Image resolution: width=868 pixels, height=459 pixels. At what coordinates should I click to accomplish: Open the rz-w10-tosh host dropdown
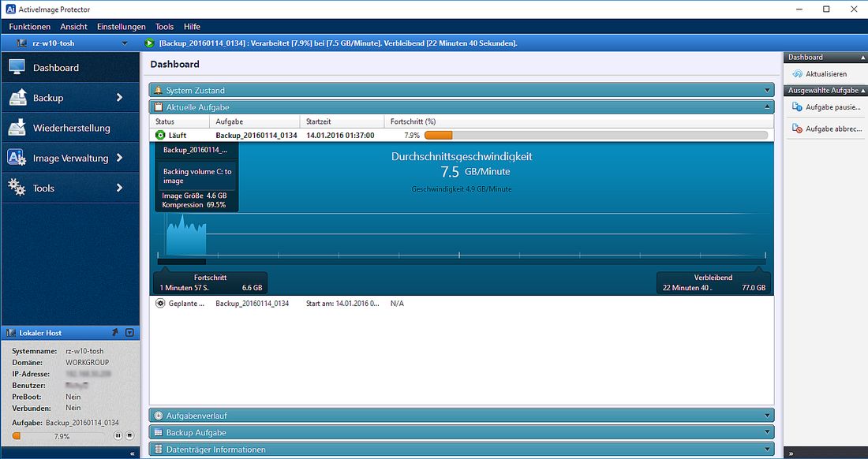coord(125,43)
